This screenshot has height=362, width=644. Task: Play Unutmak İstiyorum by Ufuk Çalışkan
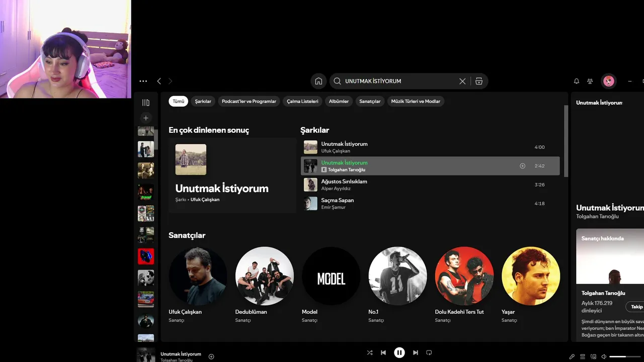click(x=430, y=147)
